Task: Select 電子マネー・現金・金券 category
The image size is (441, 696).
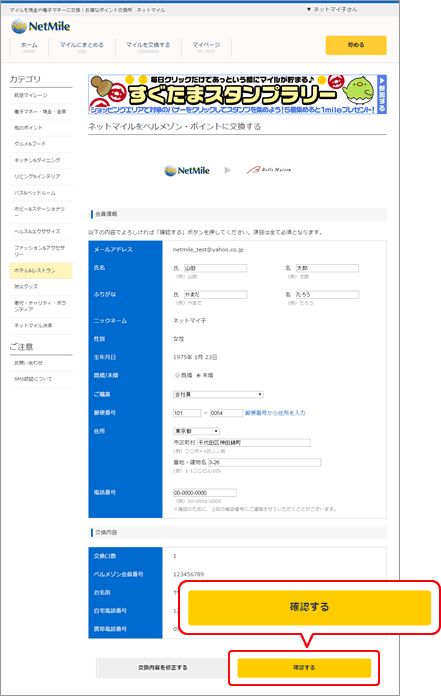Action: (41, 112)
